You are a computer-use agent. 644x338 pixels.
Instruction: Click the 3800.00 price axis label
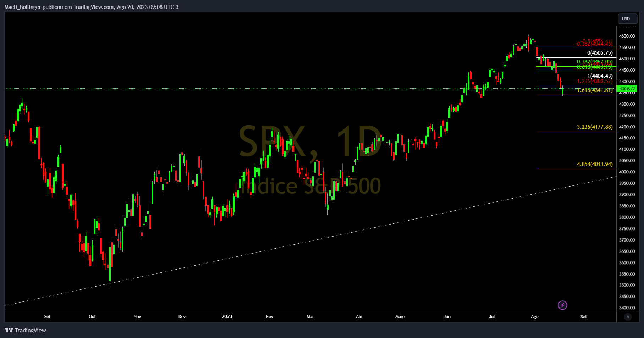point(627,217)
